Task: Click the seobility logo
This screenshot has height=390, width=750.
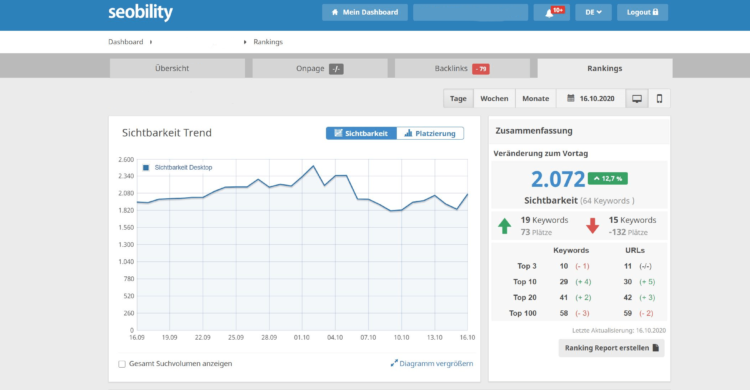Action: click(x=140, y=12)
